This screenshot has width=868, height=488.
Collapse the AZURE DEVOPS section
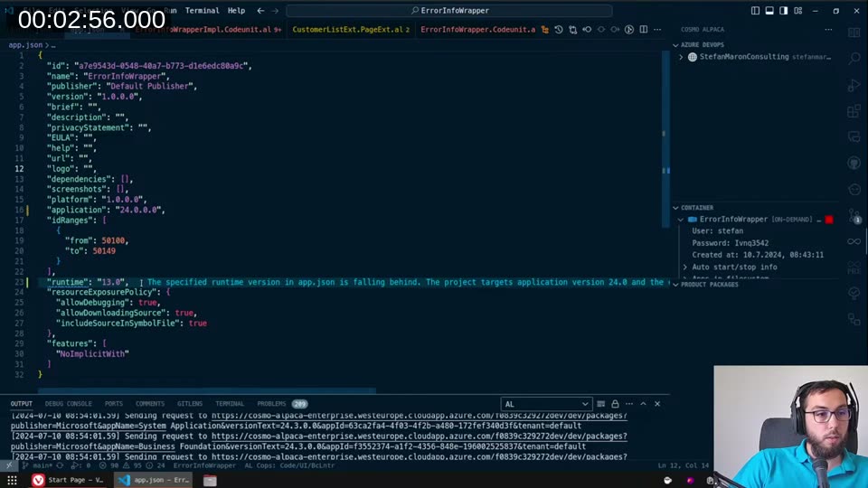675,45
